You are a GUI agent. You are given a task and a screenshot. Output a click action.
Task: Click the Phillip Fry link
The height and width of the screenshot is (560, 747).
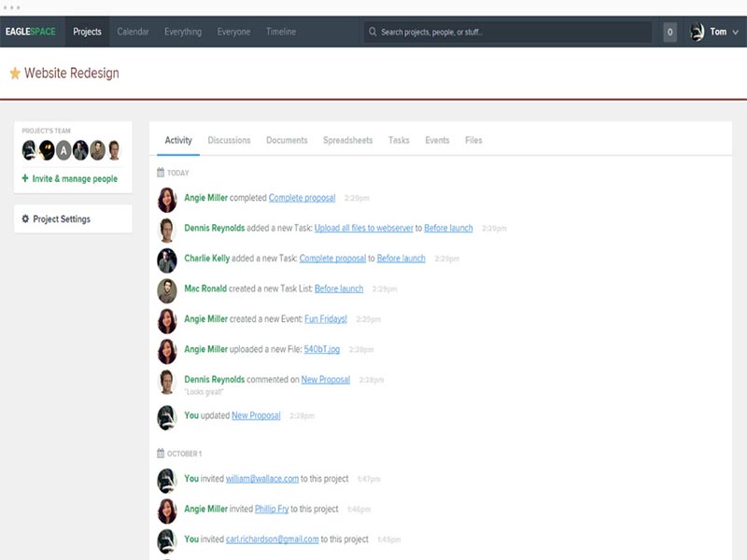pyautogui.click(x=272, y=509)
